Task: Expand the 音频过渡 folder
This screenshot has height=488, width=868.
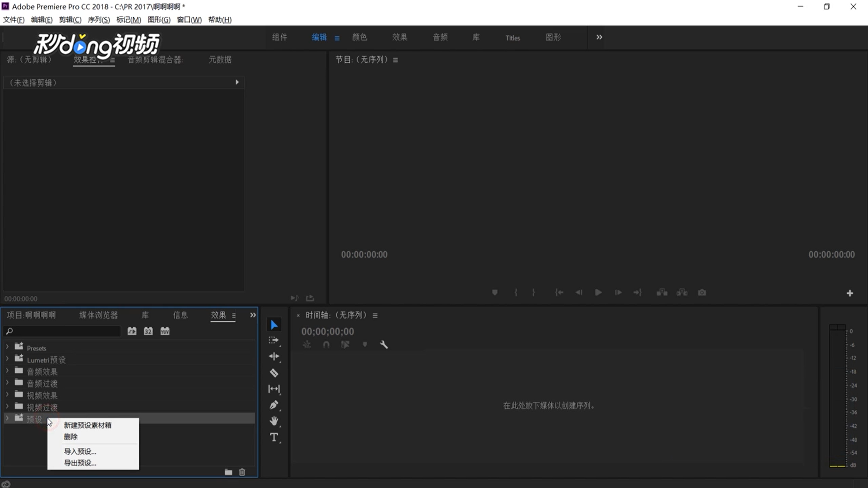Action: coord(7,382)
